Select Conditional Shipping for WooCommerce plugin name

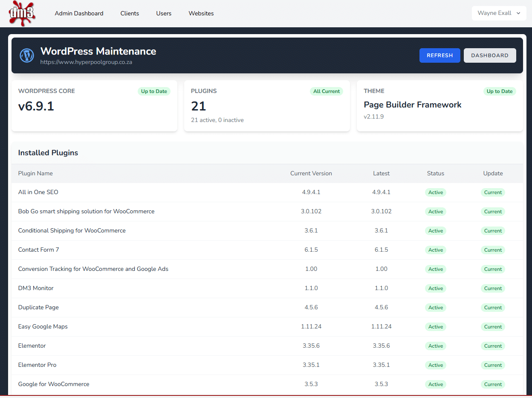pos(72,231)
